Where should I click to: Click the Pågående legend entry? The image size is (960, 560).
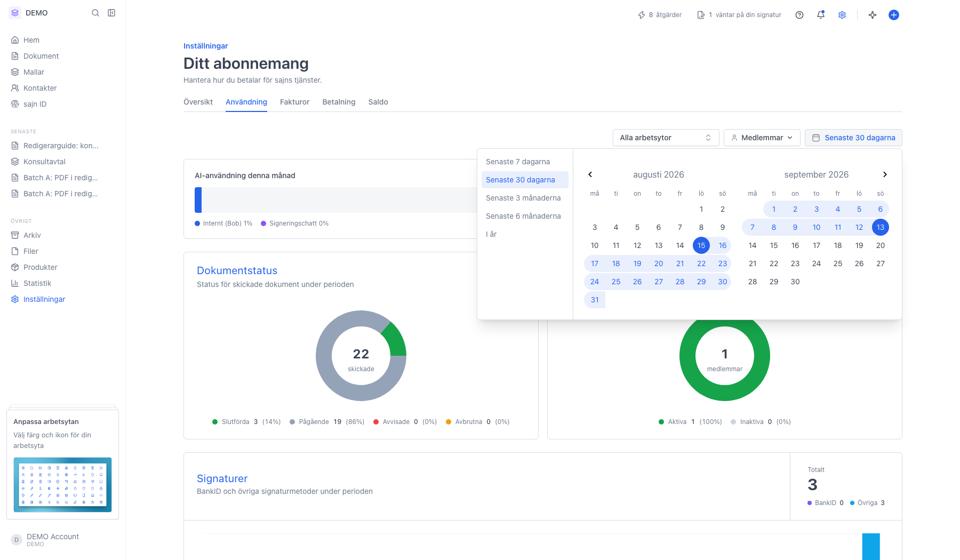coord(327,422)
